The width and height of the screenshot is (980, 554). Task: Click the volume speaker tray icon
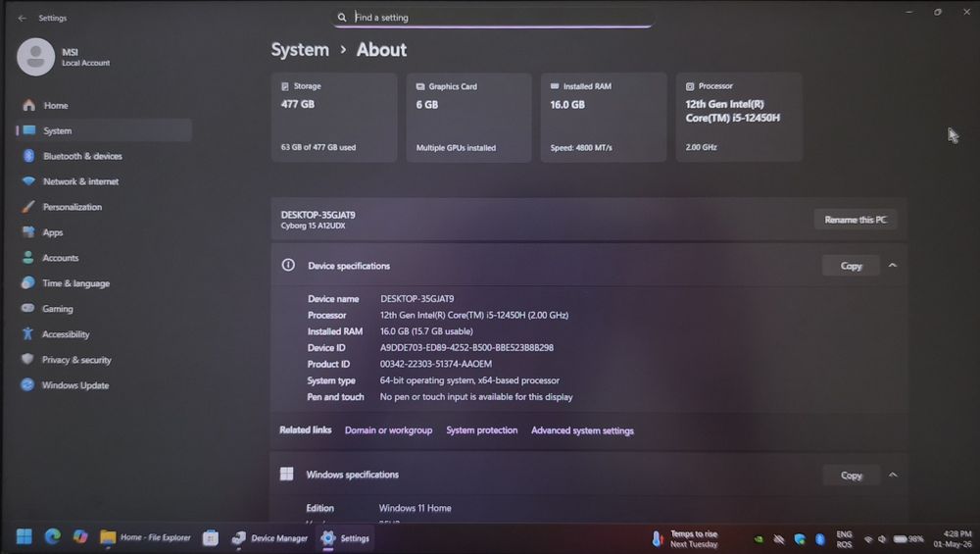(x=882, y=539)
